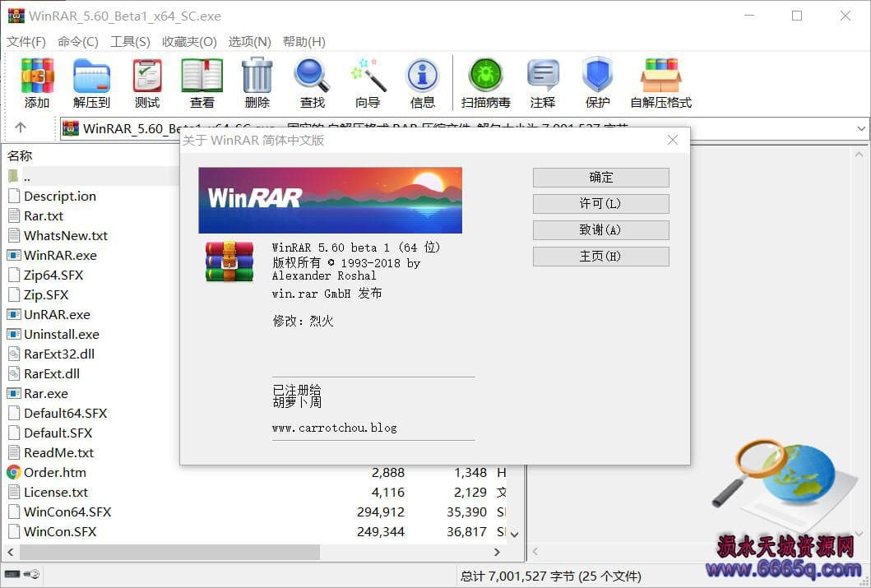Select the WinRAR.exe file icon
871x588 pixels.
pos(14,256)
